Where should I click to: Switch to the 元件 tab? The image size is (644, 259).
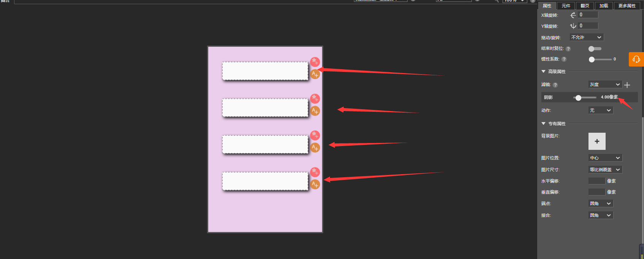pyautogui.click(x=566, y=6)
